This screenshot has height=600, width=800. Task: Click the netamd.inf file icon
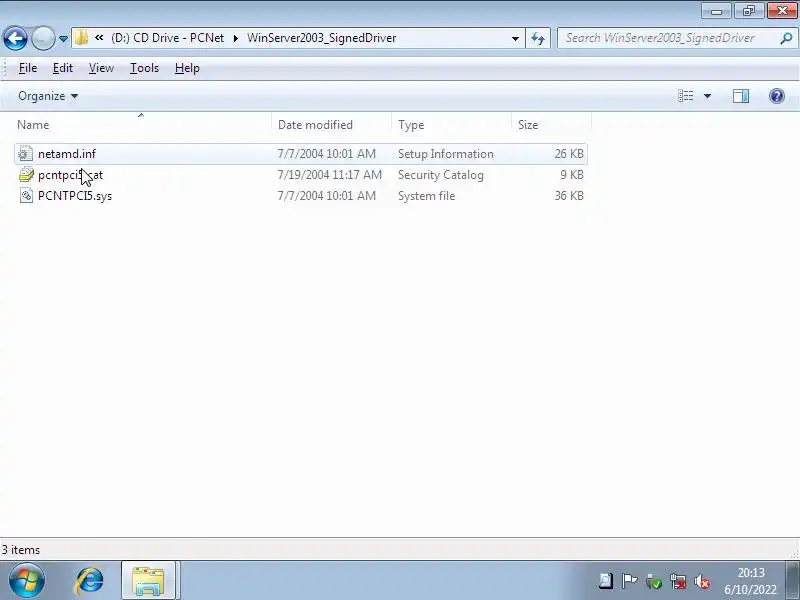26,154
